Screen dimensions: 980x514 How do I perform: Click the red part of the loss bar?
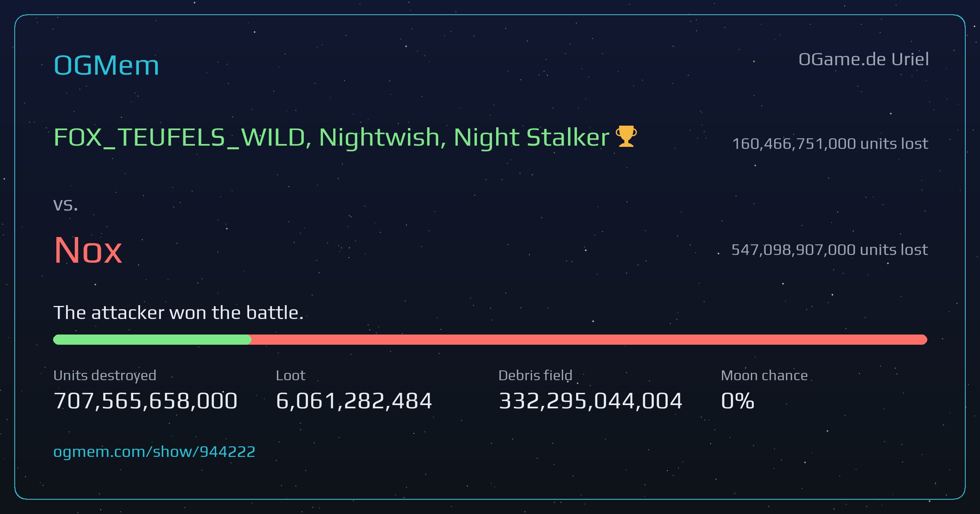(589, 339)
